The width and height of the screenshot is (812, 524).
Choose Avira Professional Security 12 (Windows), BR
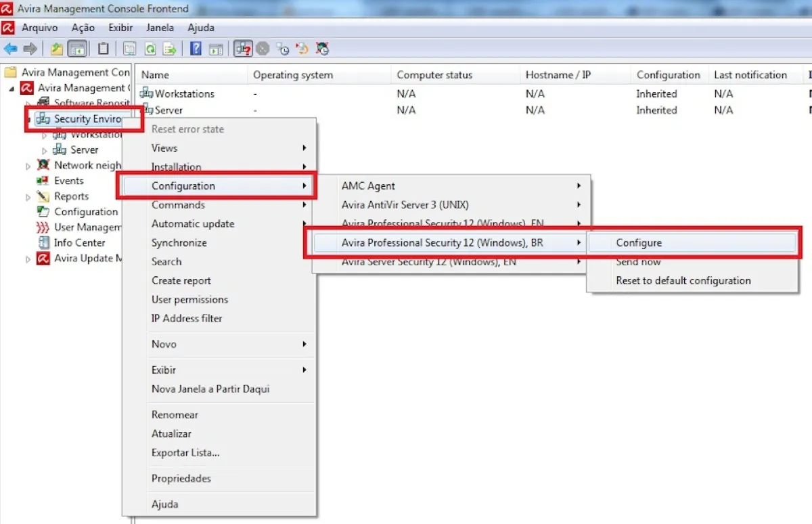452,242
